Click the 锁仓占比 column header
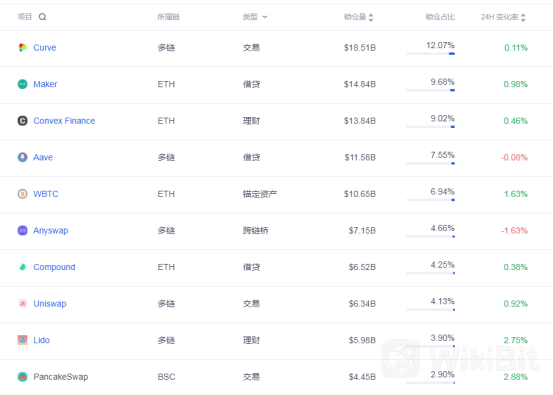Viewport: 553px width, 395px height. (440, 17)
